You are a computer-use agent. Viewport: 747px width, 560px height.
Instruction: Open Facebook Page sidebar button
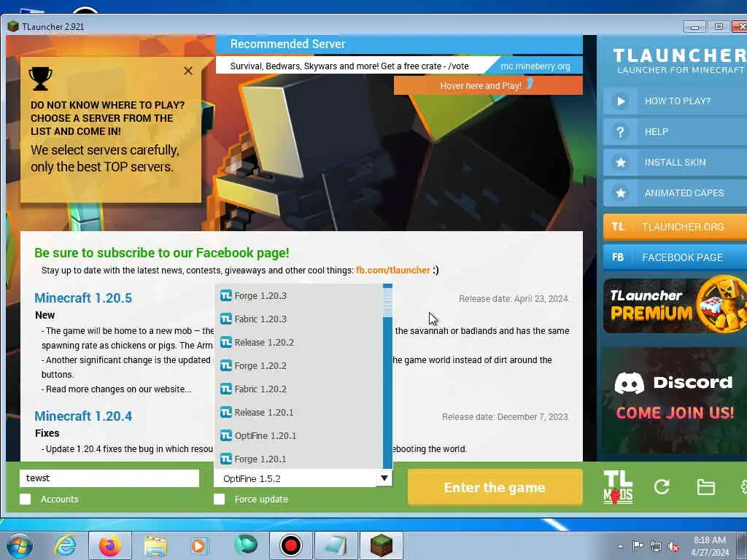[675, 257]
